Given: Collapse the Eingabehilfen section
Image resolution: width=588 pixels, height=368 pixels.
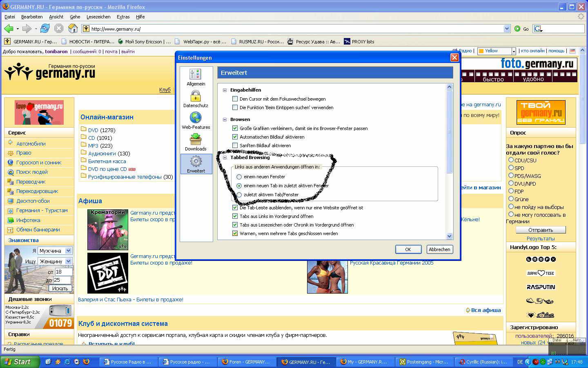Looking at the screenshot, I should (x=225, y=90).
